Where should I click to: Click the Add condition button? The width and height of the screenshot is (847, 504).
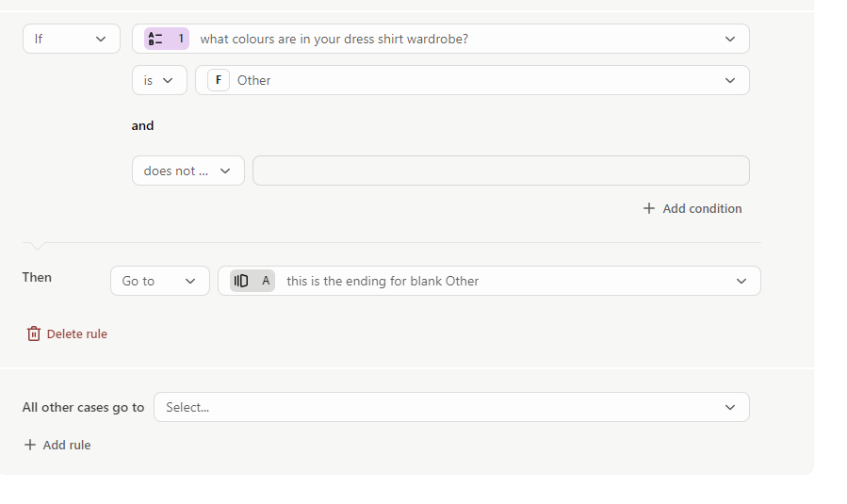tap(692, 208)
